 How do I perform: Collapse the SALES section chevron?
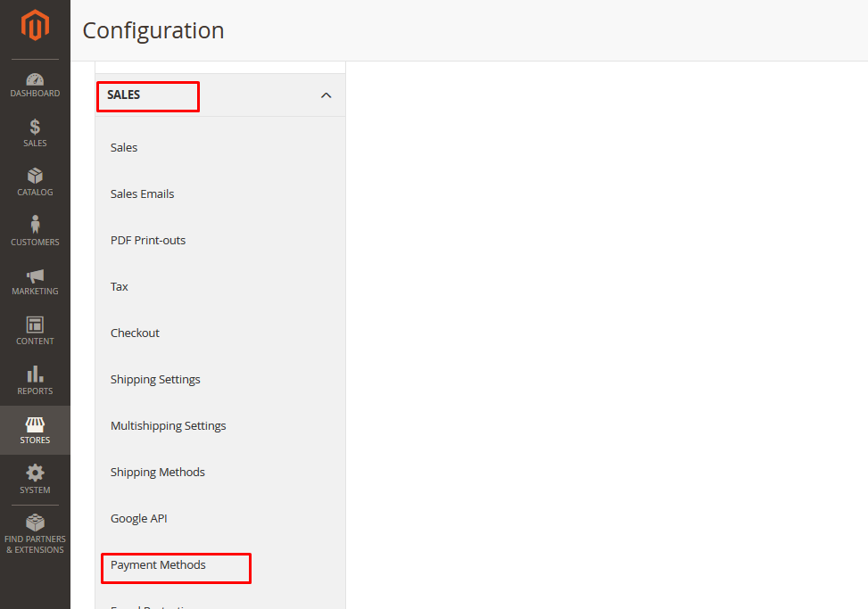click(326, 95)
